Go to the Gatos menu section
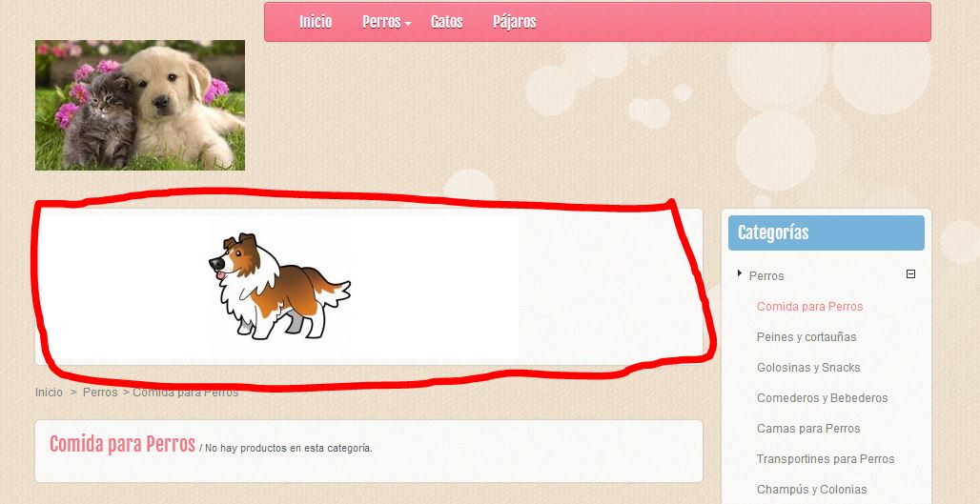Screen dimensions: 980x504 click(447, 22)
